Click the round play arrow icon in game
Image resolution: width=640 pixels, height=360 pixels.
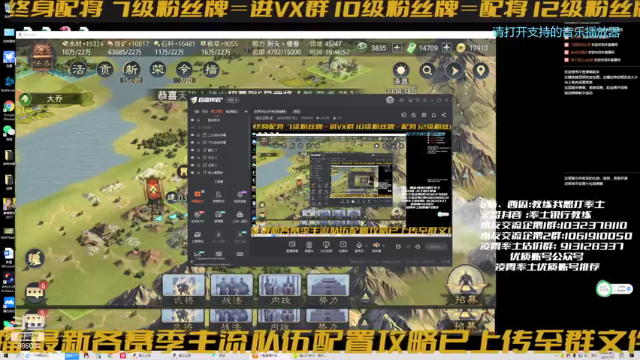pos(454,71)
